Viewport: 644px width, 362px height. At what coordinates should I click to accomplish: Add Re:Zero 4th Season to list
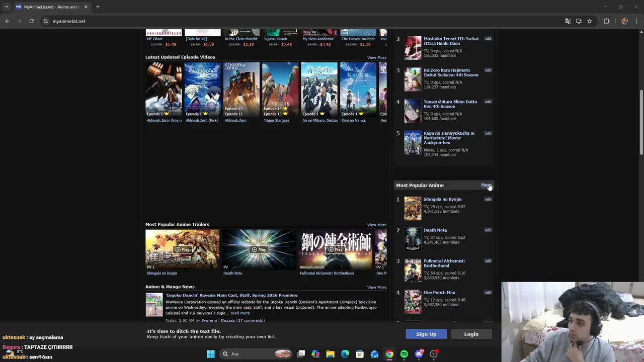click(x=488, y=70)
